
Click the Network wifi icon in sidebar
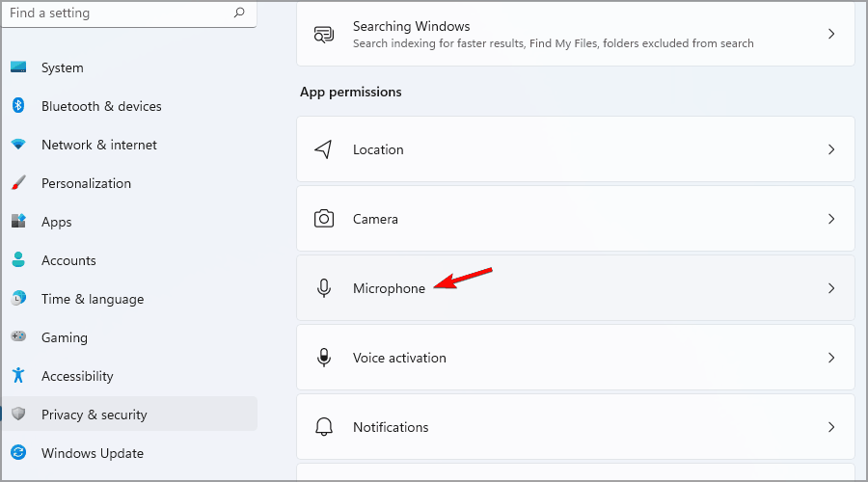(18, 145)
